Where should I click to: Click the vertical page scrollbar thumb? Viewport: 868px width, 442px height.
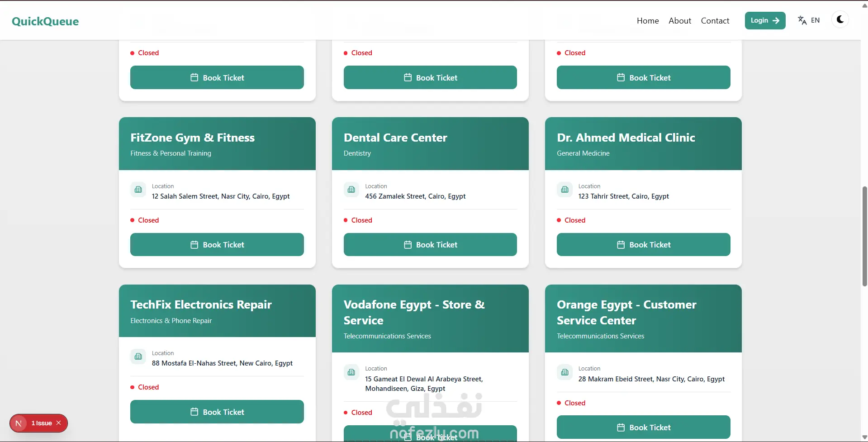coord(864,236)
